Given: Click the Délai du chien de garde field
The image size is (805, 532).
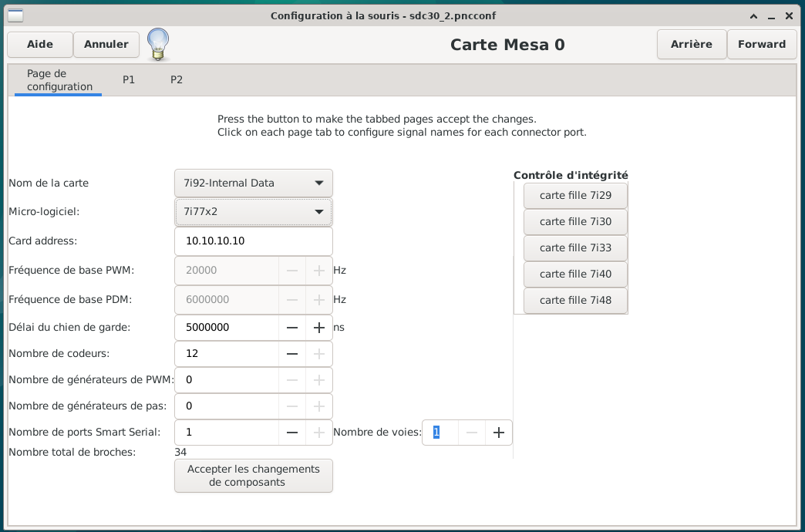Looking at the screenshot, I should pos(227,328).
